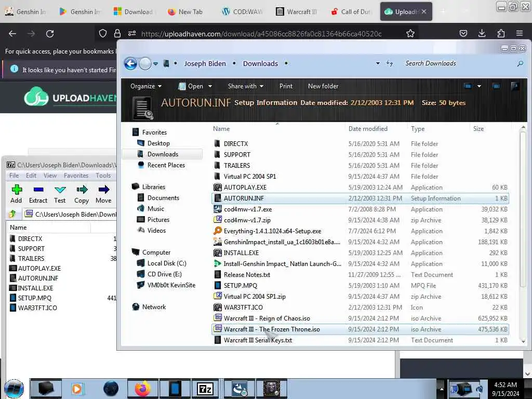Open Explorer help icon in toolbar
Image resolution: width=532 pixels, height=399 pixels.
pos(515,86)
